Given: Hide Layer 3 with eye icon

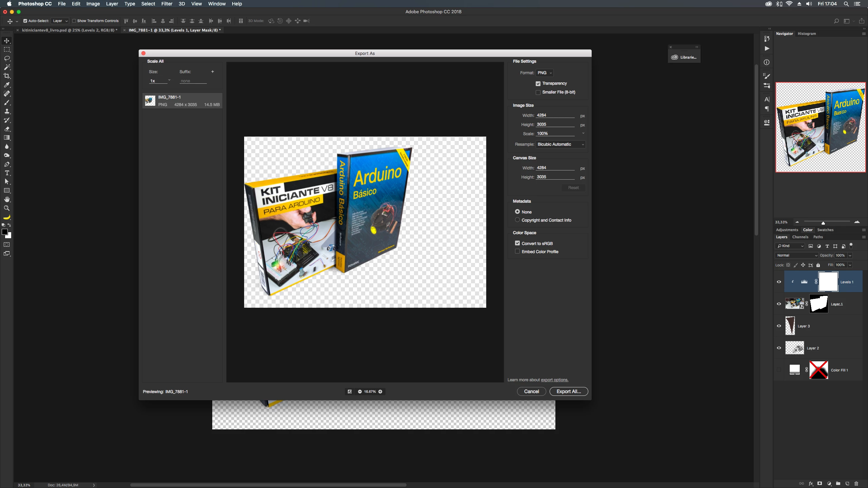Looking at the screenshot, I should [779, 326].
